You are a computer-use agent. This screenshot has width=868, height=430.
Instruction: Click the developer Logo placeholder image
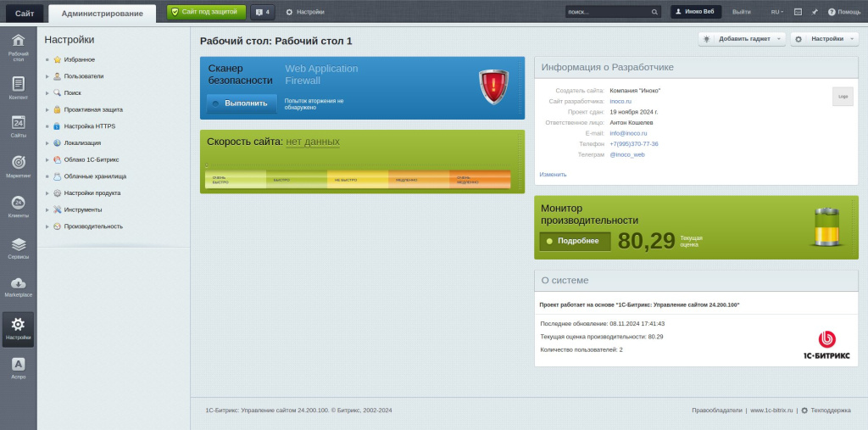click(x=843, y=97)
